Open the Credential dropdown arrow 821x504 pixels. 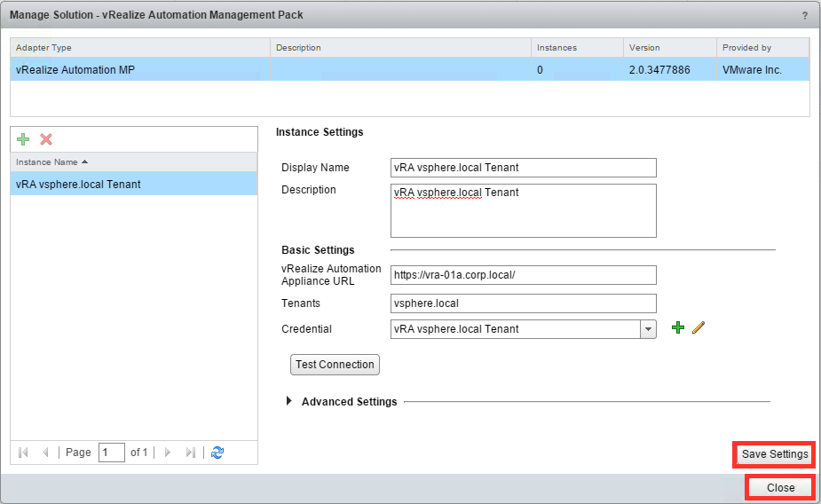coord(648,329)
